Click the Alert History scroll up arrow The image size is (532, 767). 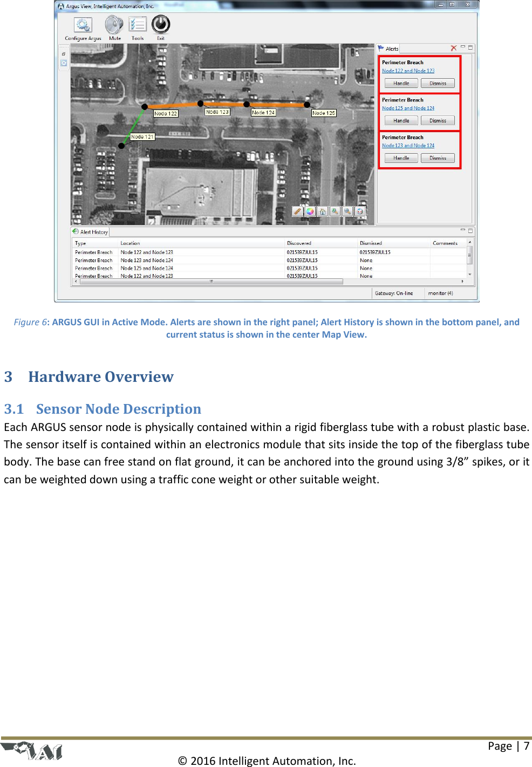470,242
